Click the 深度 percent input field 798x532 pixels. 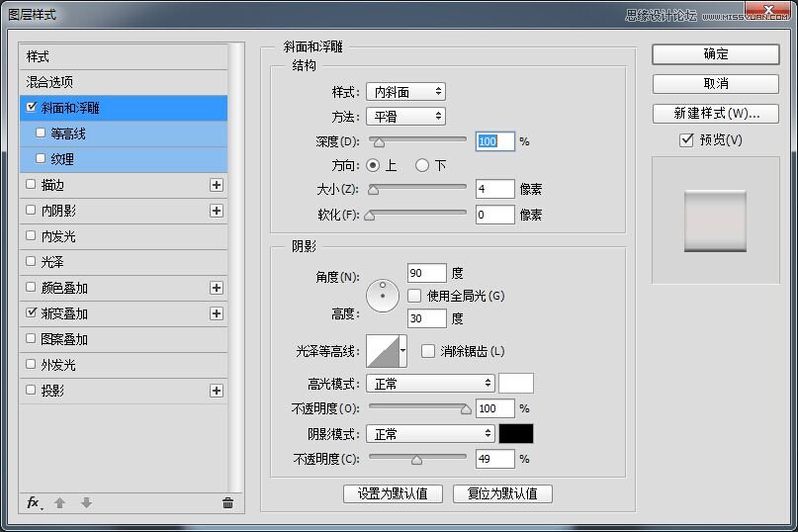pyautogui.click(x=495, y=141)
